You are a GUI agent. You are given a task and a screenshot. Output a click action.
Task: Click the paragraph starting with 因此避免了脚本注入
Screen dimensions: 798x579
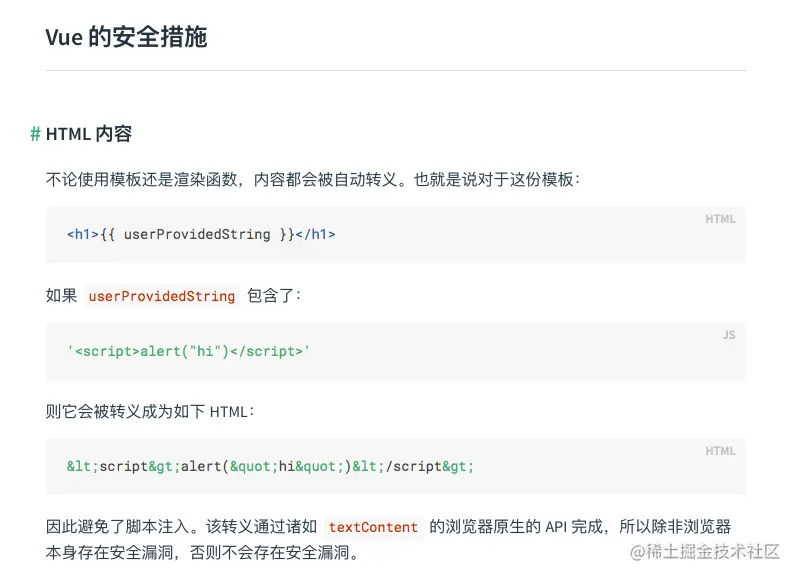182,527
